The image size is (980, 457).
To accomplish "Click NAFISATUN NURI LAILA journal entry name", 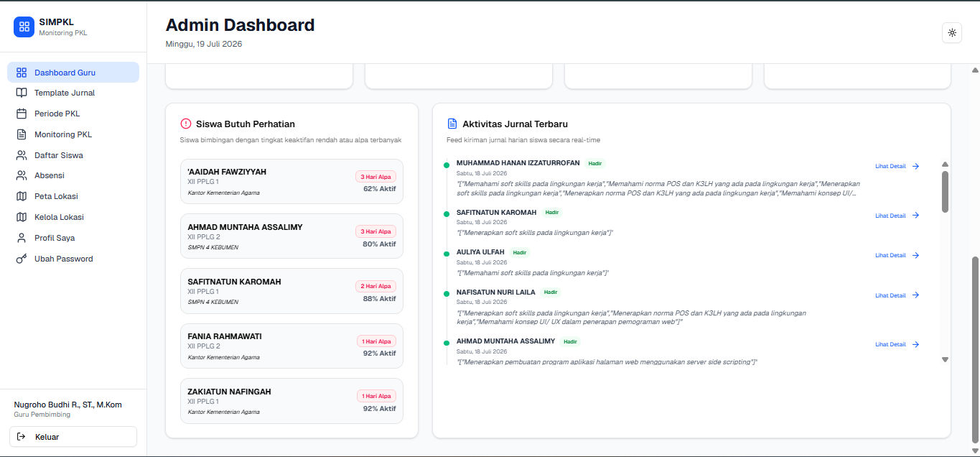I will 496,292.
